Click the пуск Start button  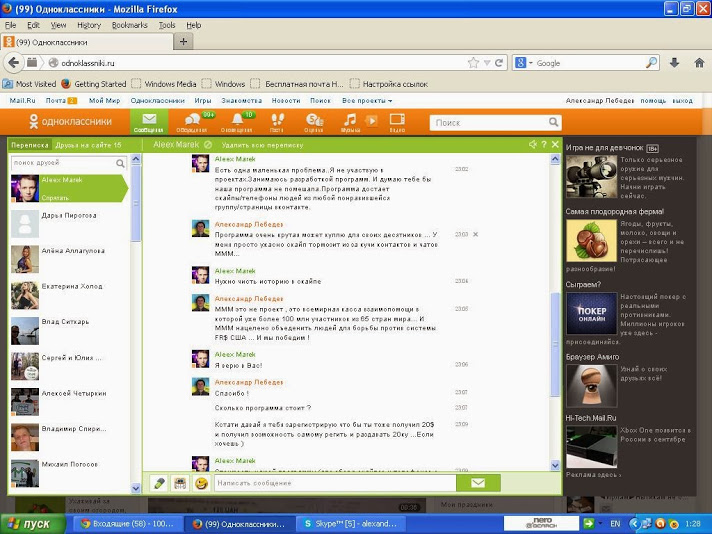coord(32,524)
